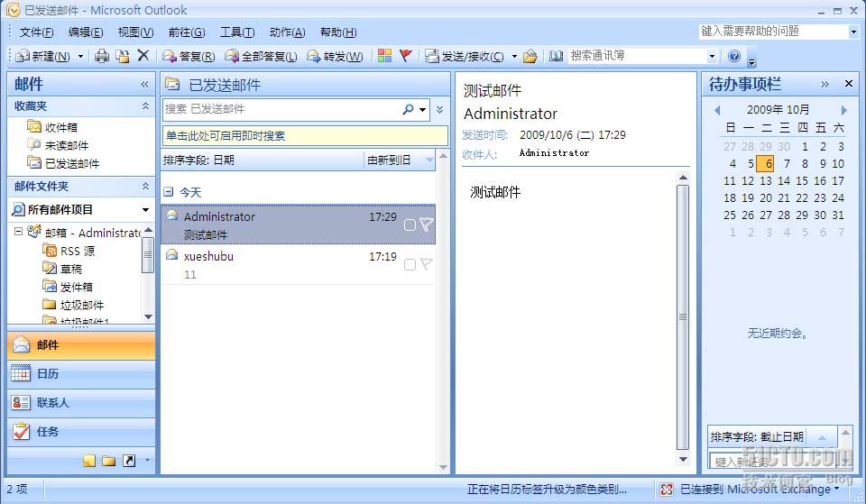Open the New item dropdown arrow

coord(80,56)
